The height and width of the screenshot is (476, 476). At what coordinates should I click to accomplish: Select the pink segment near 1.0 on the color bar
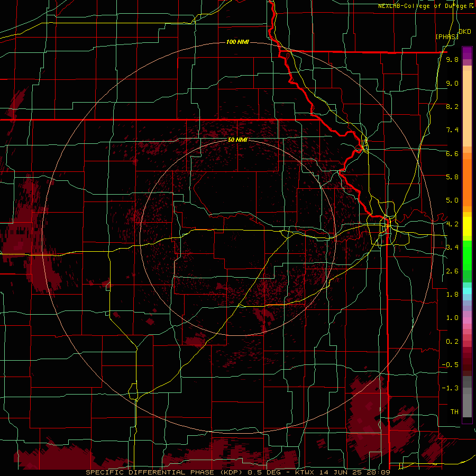(467, 321)
